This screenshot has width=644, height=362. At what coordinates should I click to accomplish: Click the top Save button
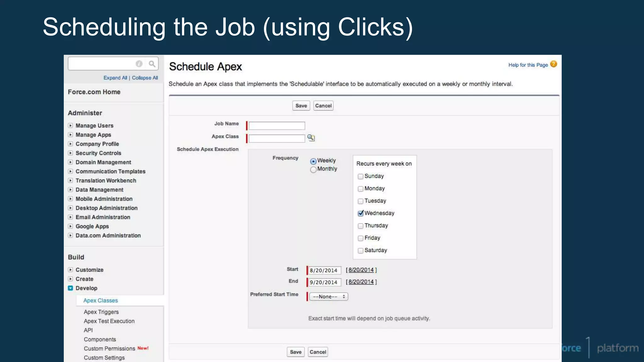coord(301,106)
